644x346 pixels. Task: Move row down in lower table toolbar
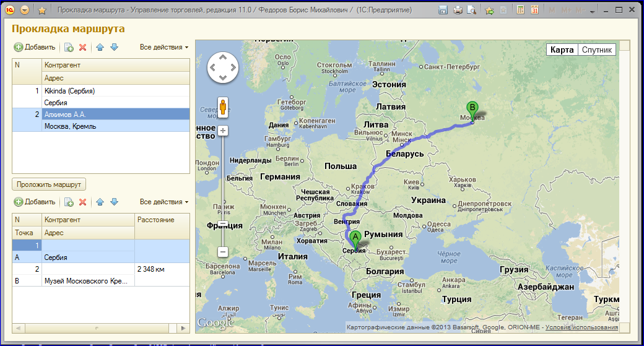114,202
